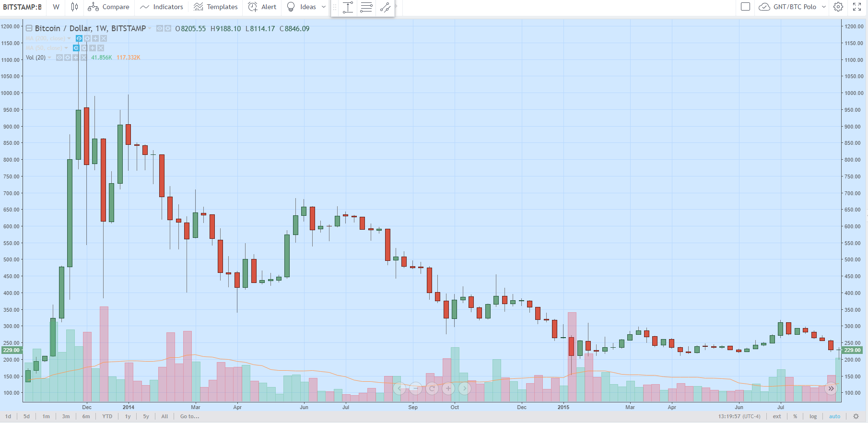This screenshot has width=868, height=423.
Task: Change the W weekly interval
Action: coord(56,7)
